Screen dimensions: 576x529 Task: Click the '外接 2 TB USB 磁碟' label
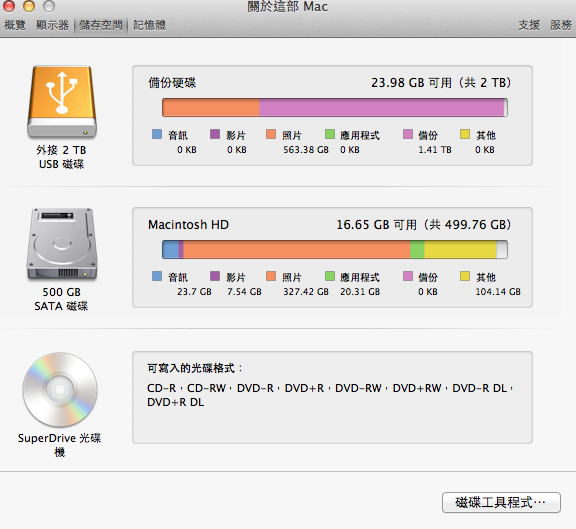[61, 157]
